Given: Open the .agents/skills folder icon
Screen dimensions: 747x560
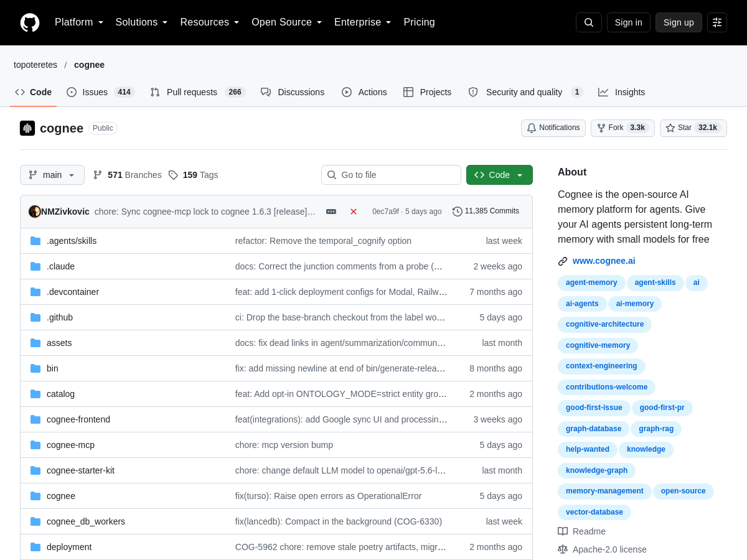Looking at the screenshot, I should [x=35, y=241].
